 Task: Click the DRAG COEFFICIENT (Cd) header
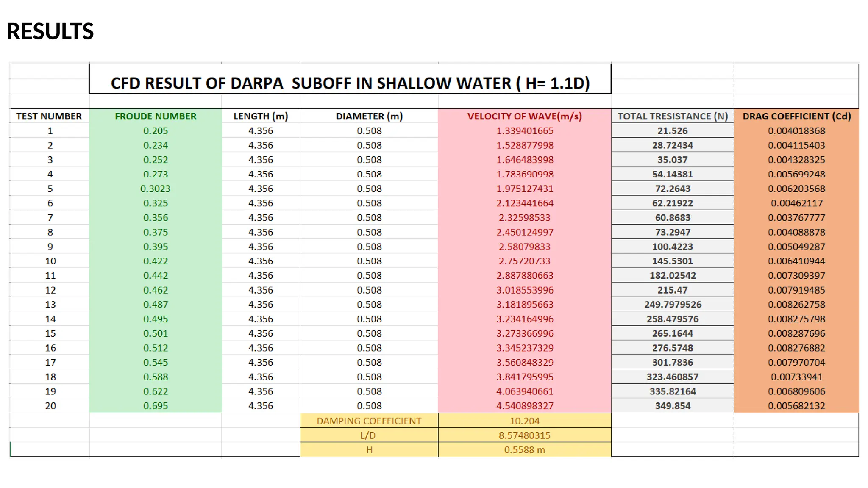[x=796, y=116]
